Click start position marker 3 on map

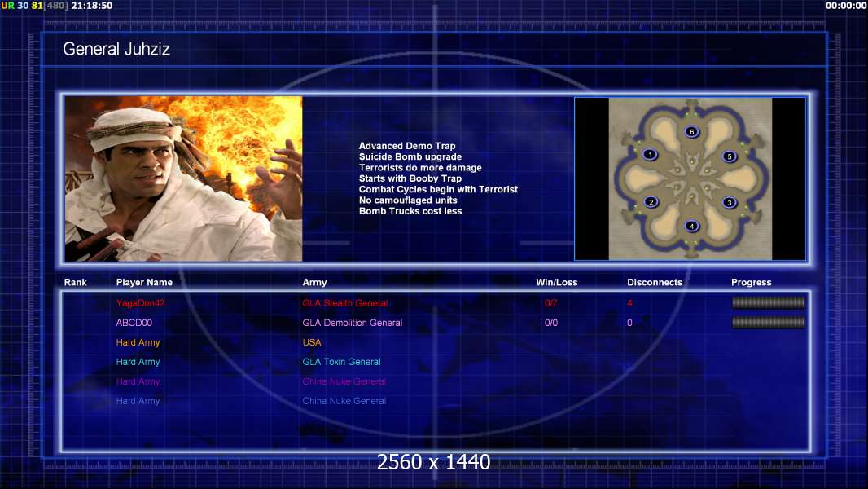pos(730,203)
